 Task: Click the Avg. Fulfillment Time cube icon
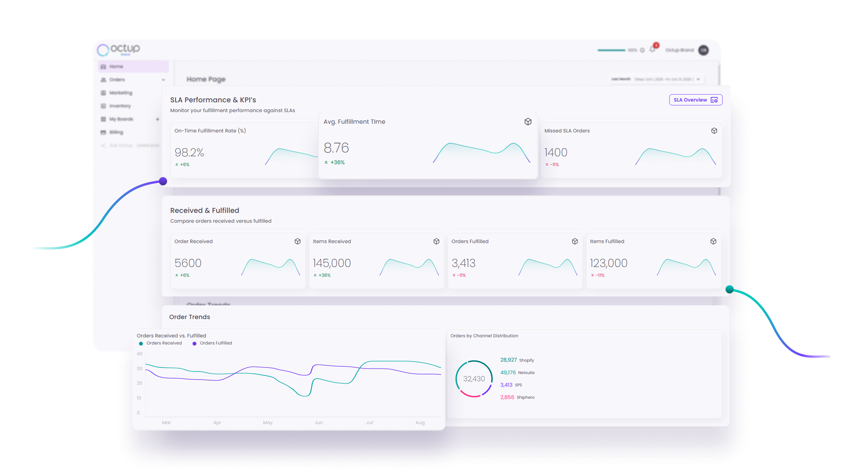click(x=528, y=122)
